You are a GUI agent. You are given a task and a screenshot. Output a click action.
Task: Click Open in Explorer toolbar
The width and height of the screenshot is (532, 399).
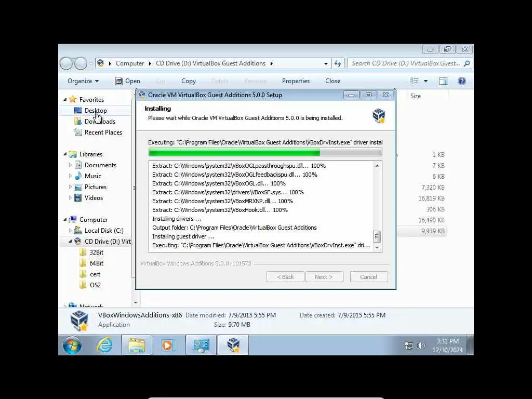[x=128, y=81]
